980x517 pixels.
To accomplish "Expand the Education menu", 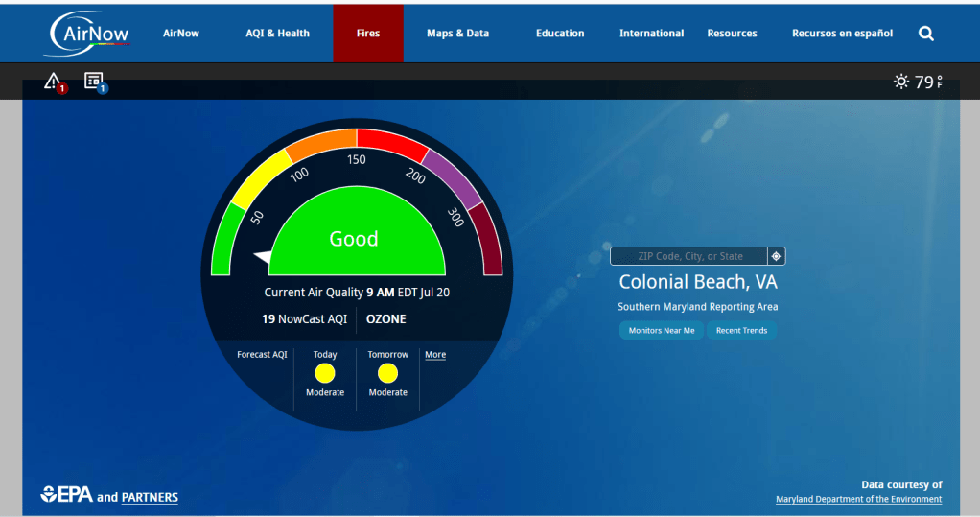I will 560,34.
